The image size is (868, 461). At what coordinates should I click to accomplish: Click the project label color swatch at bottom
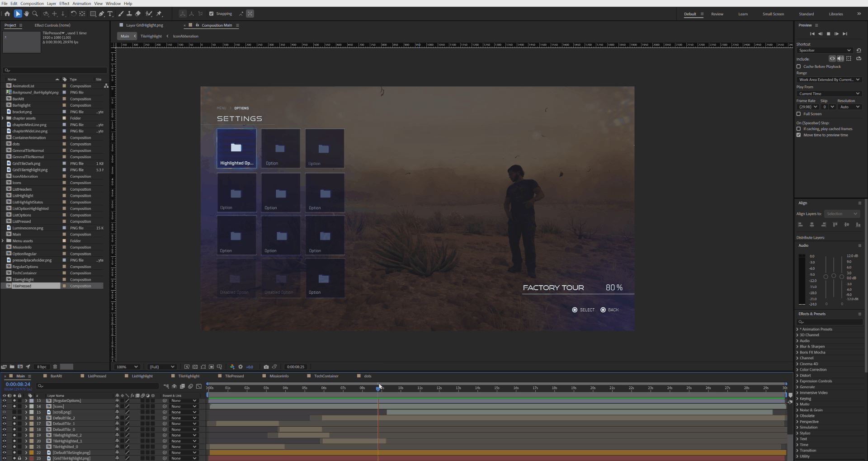click(66, 367)
